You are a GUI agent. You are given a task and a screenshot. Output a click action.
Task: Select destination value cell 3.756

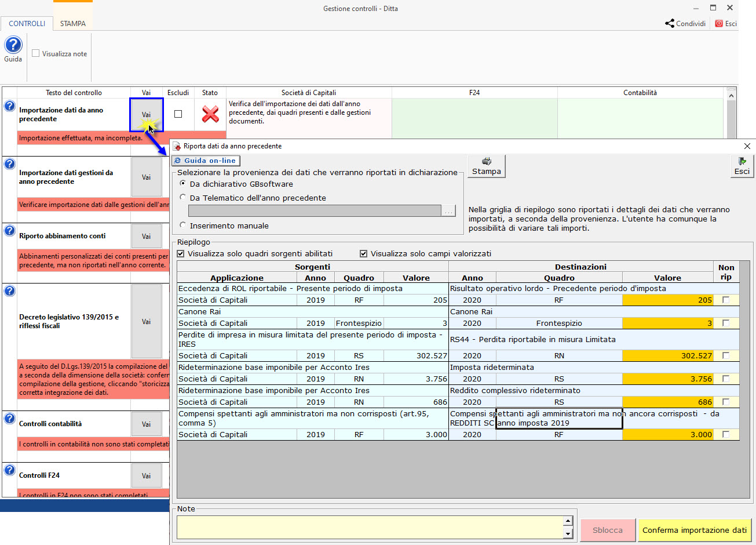(668, 379)
